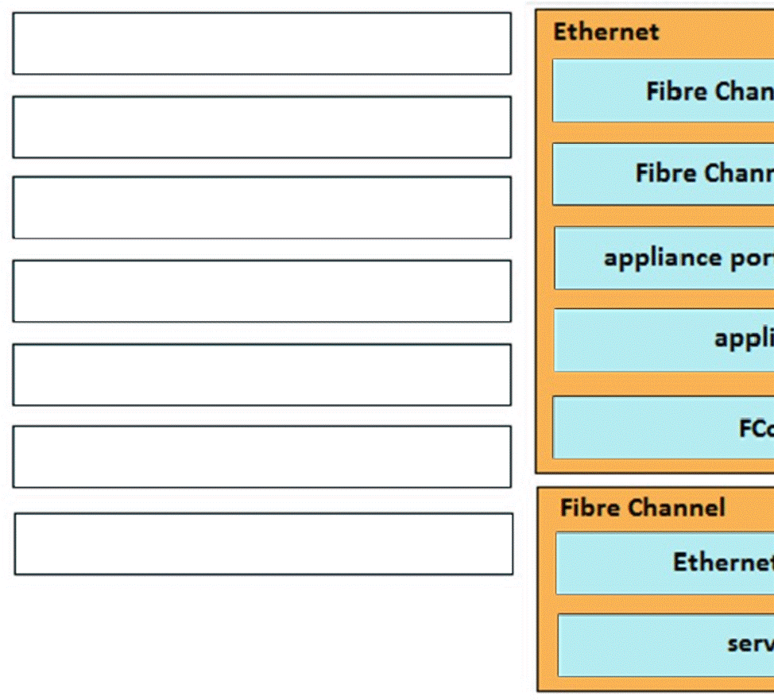
Task: Click the white gap between the two orange groups
Action: (652, 480)
